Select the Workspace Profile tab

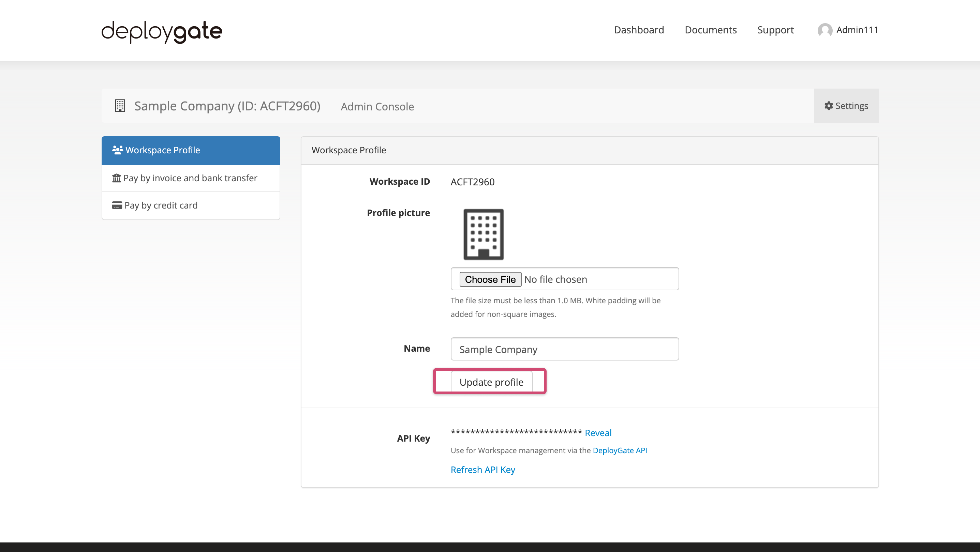[191, 150]
